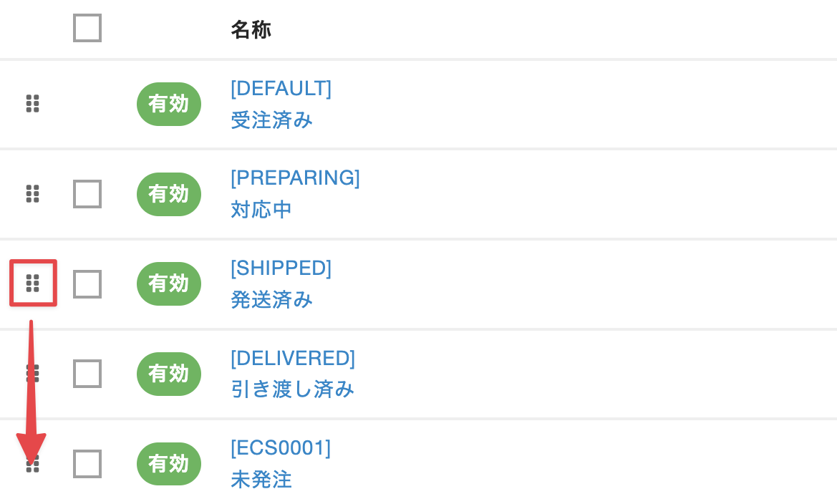Click the 有効 badge on DEFAULT row
This screenshot has width=837, height=504.
(169, 104)
